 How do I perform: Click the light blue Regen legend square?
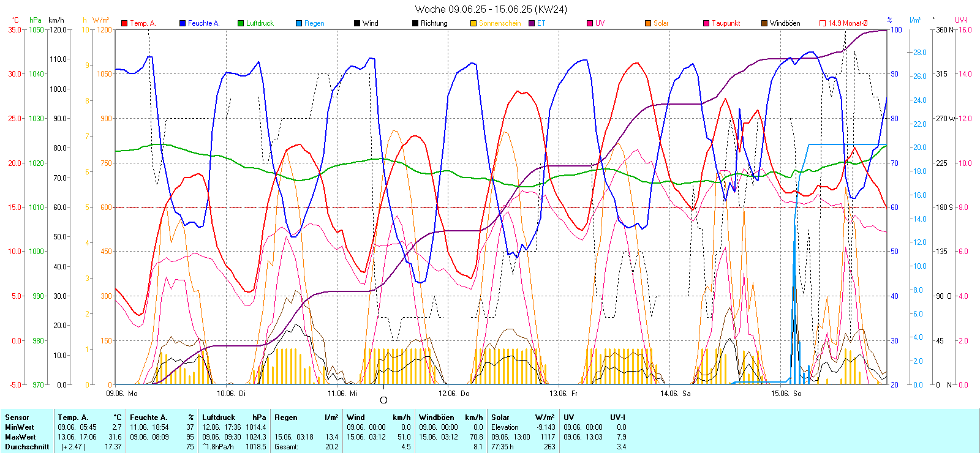pyautogui.click(x=299, y=23)
